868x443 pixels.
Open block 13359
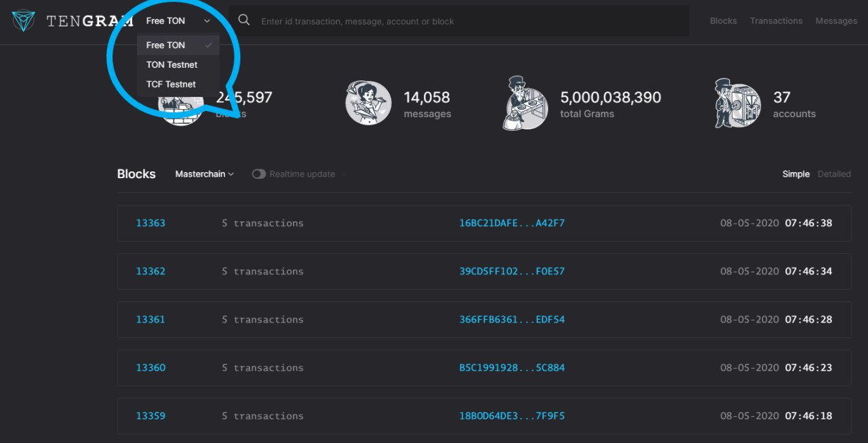coord(151,415)
